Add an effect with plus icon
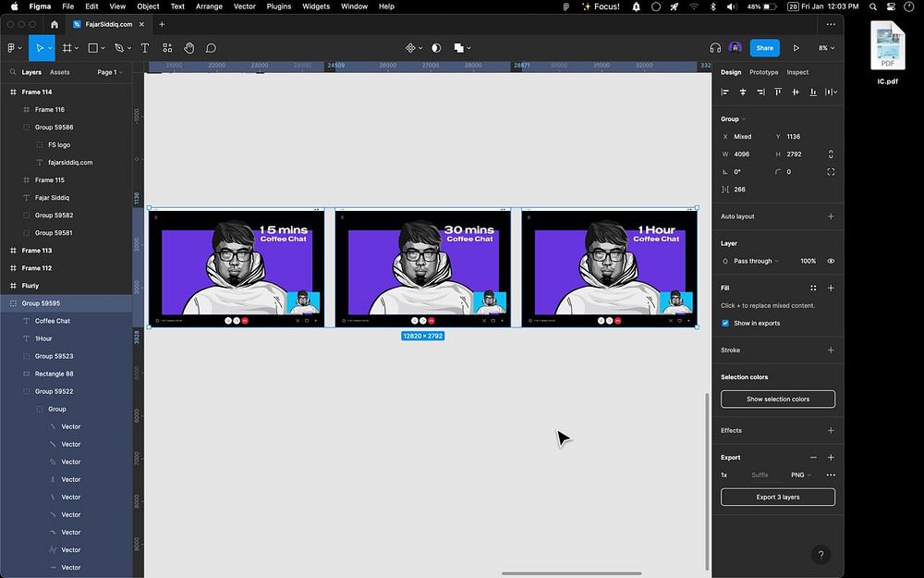 [x=831, y=430]
